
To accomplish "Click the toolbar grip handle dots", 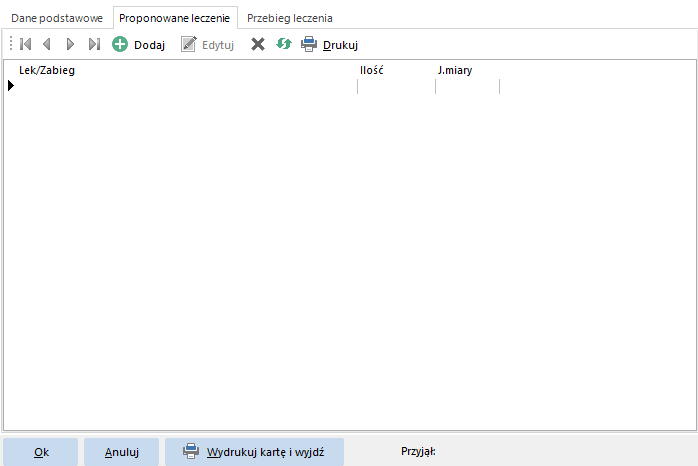I will coord(11,44).
